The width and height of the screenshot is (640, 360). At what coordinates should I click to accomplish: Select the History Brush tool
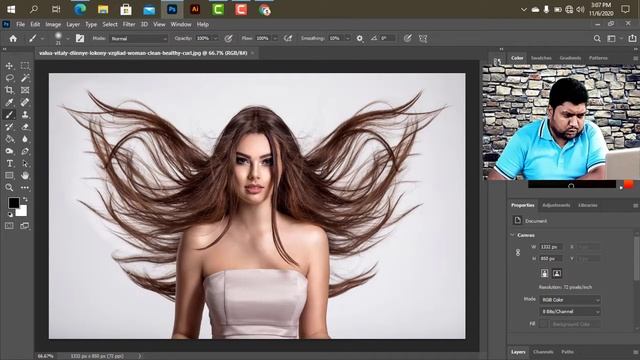[9, 127]
